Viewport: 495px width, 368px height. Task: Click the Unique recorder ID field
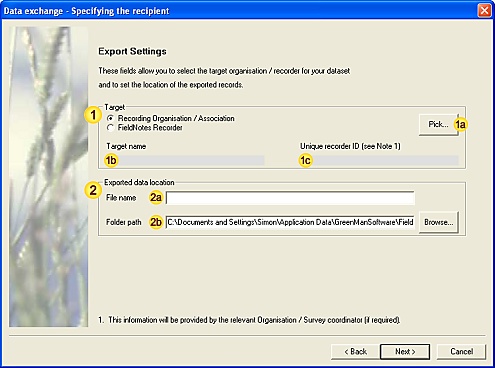[x=379, y=160]
